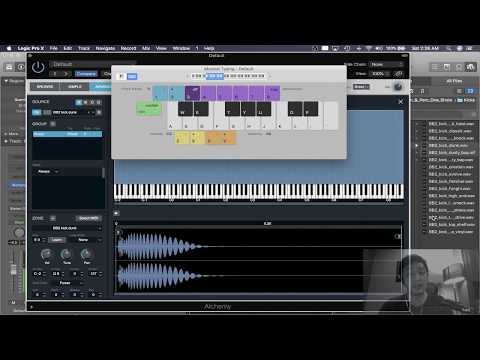This screenshot has height=360, width=480.
Task: Adjust the Tune knob in Zone panel
Action: click(66, 255)
